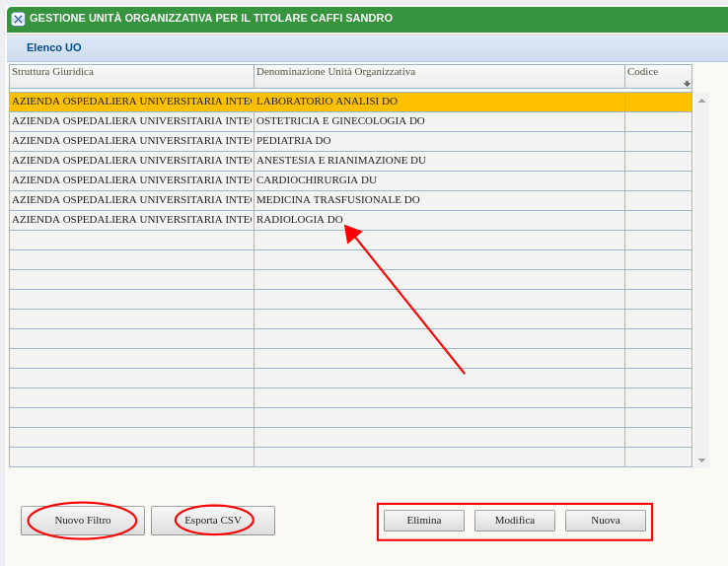Screen dimensions: 728x566
Task: Select the CARDIOCHIRURGIA DU row
Action: tap(350, 180)
